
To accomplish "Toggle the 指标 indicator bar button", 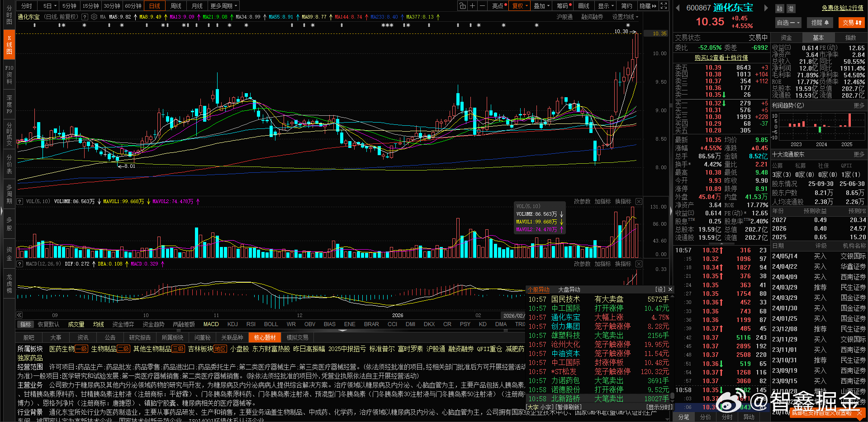I will coord(25,324).
